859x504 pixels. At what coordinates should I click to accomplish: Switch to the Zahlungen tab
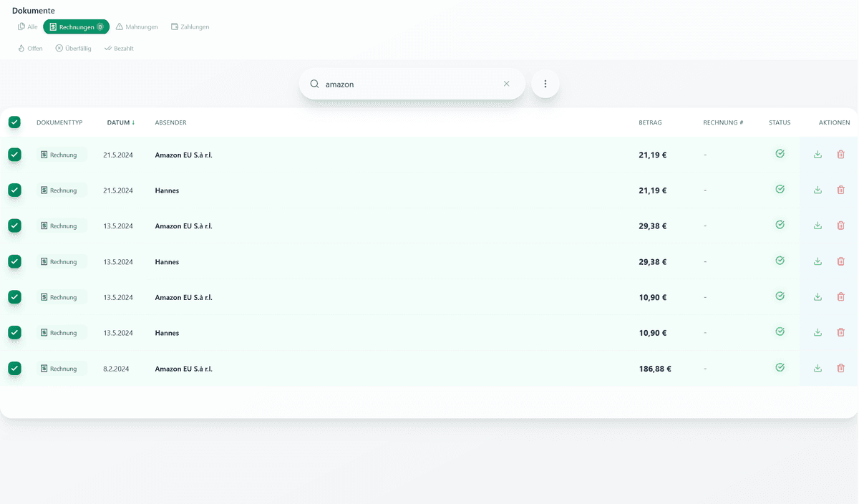[190, 26]
